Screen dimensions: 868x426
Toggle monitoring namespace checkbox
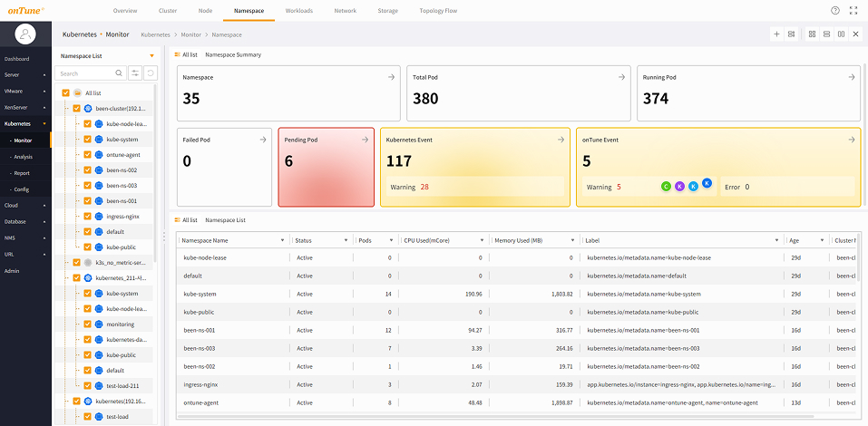point(87,324)
